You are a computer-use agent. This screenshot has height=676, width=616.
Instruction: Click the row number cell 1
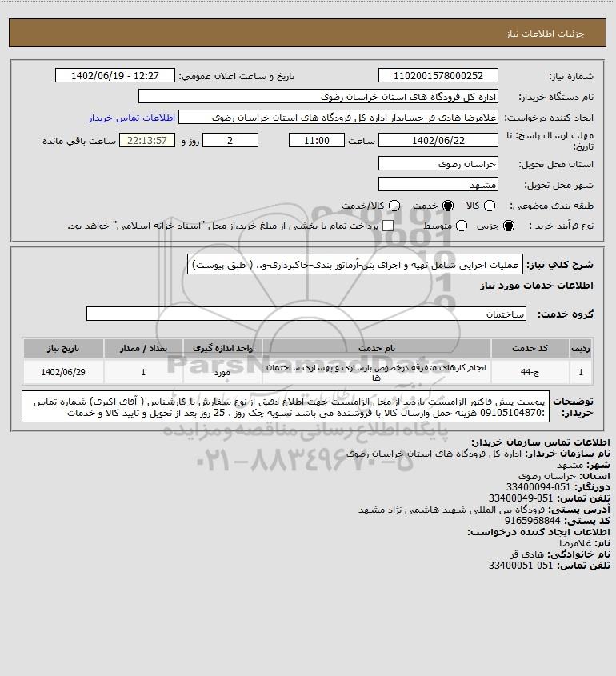tap(581, 372)
